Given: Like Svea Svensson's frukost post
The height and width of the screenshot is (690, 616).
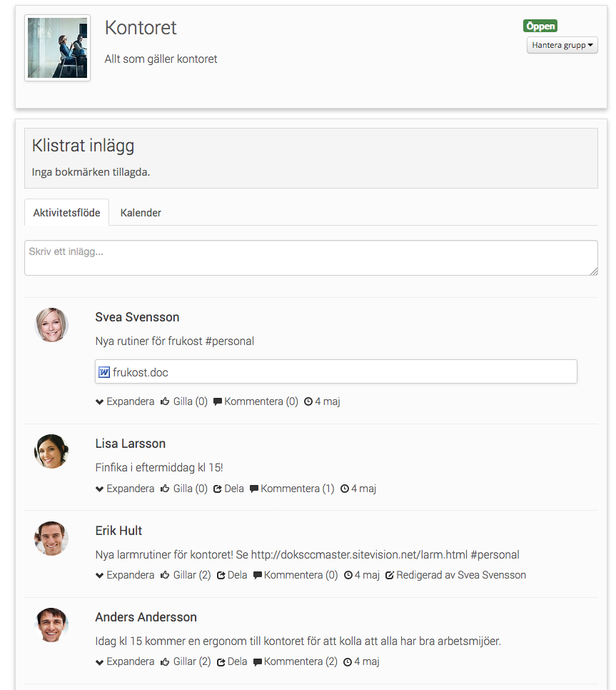Looking at the screenshot, I should [x=183, y=401].
